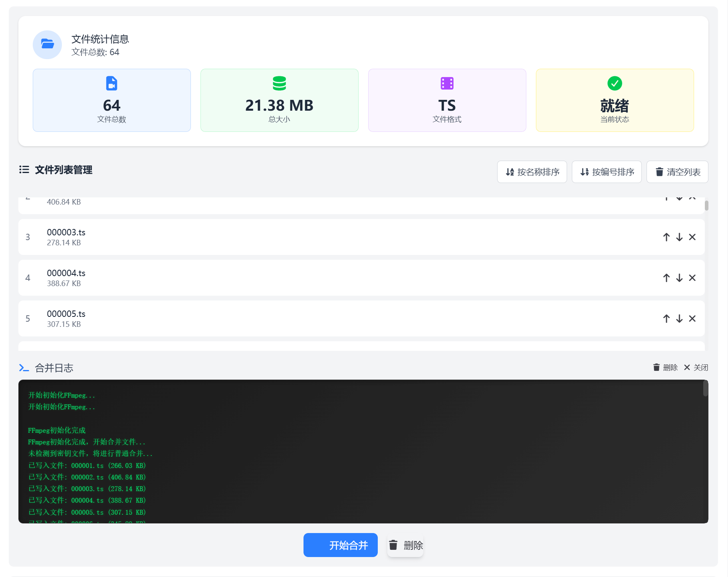Click the bottom delete button beside Start Merge

click(x=405, y=545)
